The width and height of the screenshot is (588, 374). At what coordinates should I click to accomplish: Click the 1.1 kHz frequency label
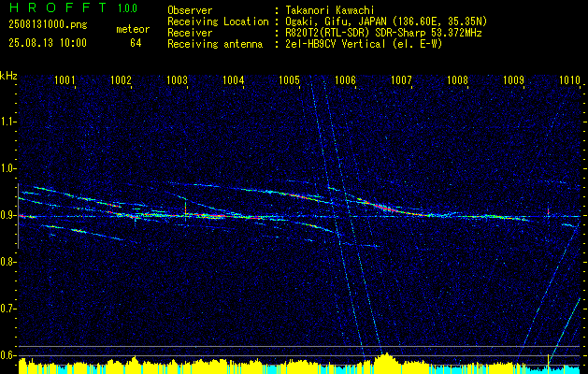point(7,122)
